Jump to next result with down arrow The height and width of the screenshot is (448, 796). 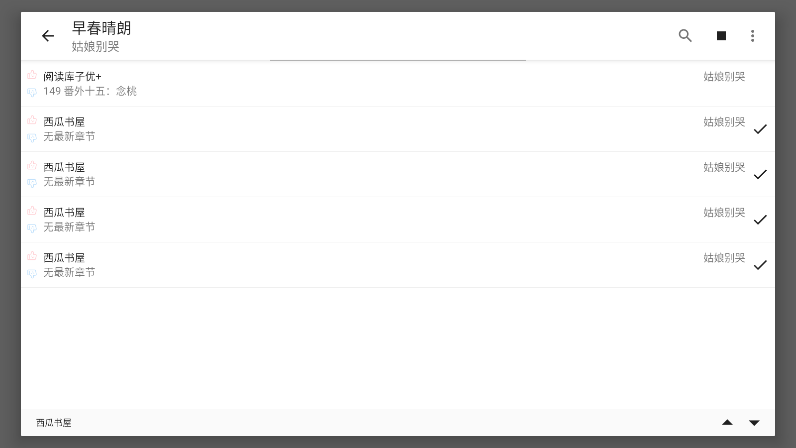754,423
